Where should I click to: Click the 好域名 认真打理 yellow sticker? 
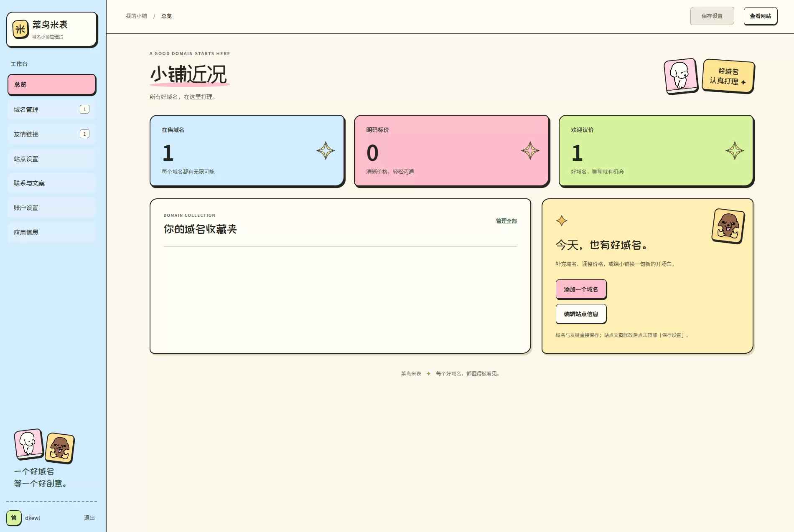coord(728,76)
